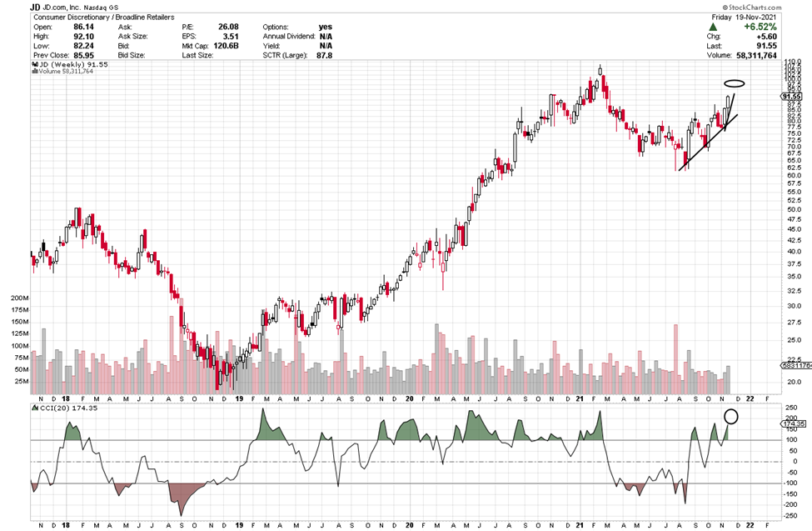Click the candlestick icon beside JD (Weekly) legend
The height and width of the screenshot is (531, 812).
(x=35, y=65)
